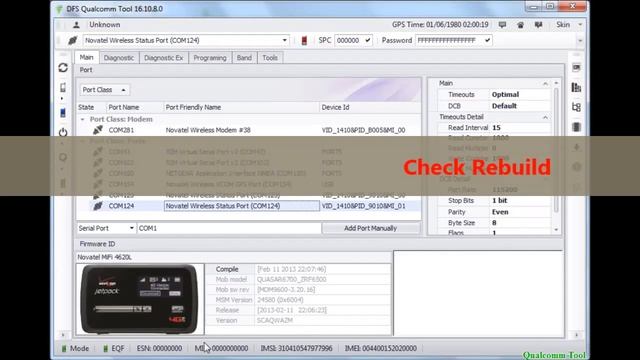640x360 pixels.
Task: Click the Novatel MiFi 4620L device thumbnail
Action: 140,299
